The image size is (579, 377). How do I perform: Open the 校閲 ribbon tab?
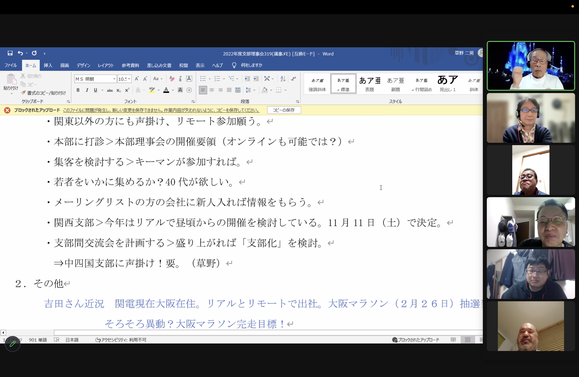coord(184,65)
